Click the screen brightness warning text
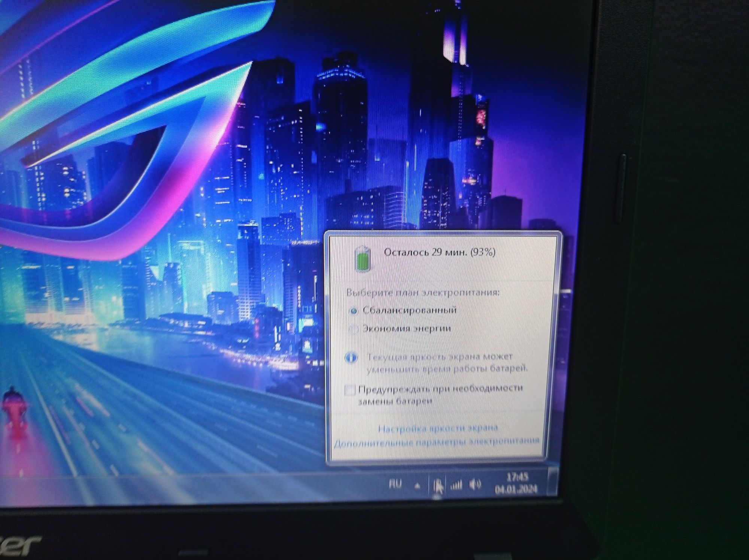The height and width of the screenshot is (560, 749). click(x=447, y=363)
